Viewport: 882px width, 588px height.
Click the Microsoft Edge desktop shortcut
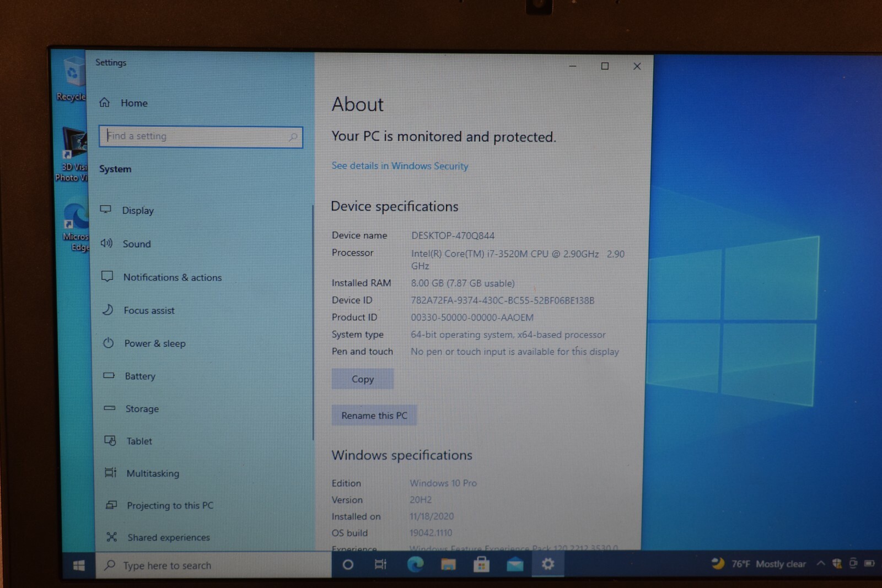(x=77, y=228)
